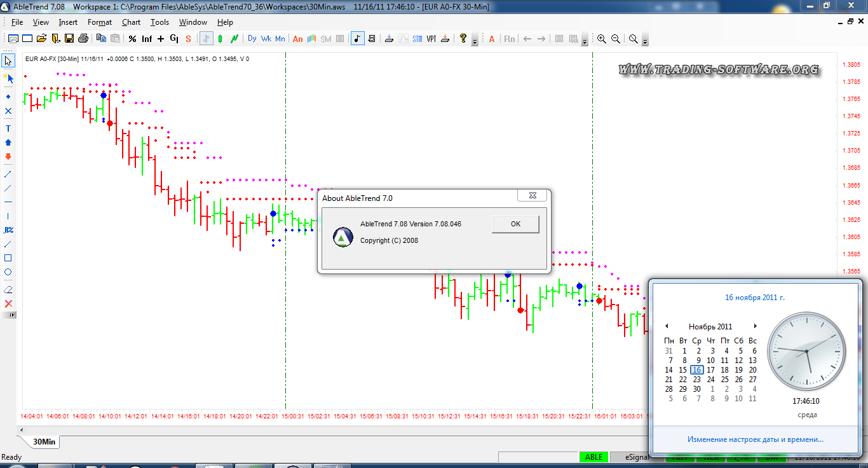Viewport: 868px width, 468px height.
Task: Select the Text tool in side toolbar
Action: [8, 128]
